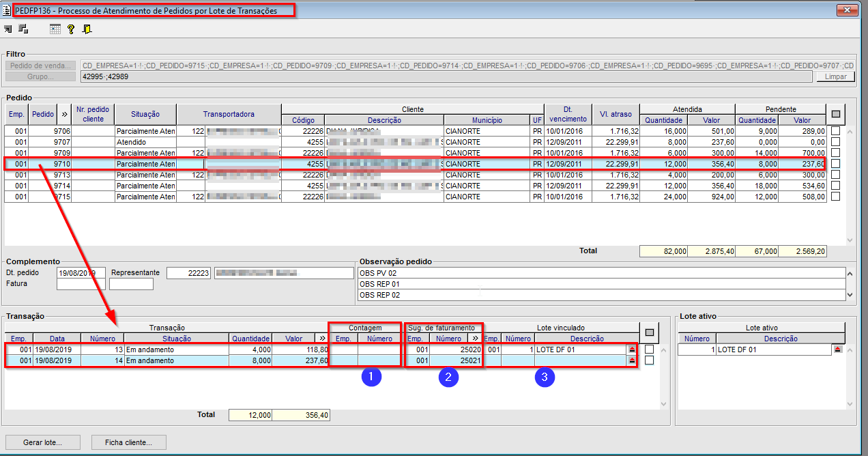
Task: Click Pedido grid scrollbar down arrow
Action: 850,240
